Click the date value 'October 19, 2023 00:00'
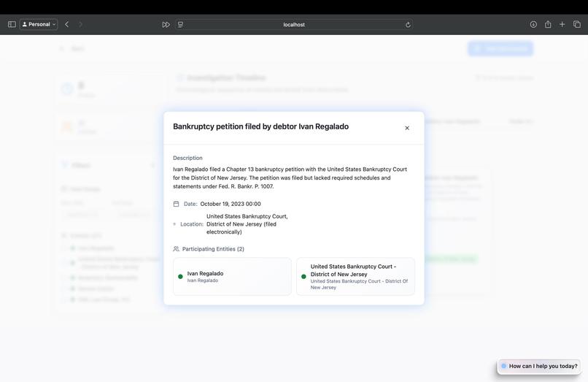This screenshot has width=588, height=382. click(x=231, y=204)
